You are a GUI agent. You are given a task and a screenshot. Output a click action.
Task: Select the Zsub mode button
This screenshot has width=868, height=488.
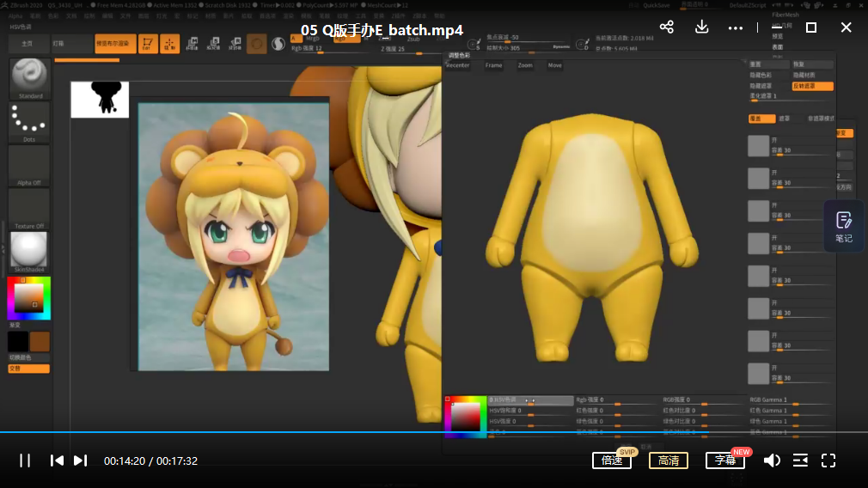pos(413,40)
